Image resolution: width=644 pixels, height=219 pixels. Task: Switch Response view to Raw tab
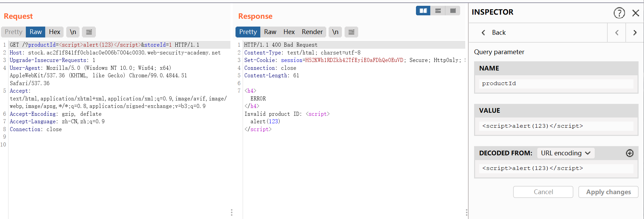point(270,32)
